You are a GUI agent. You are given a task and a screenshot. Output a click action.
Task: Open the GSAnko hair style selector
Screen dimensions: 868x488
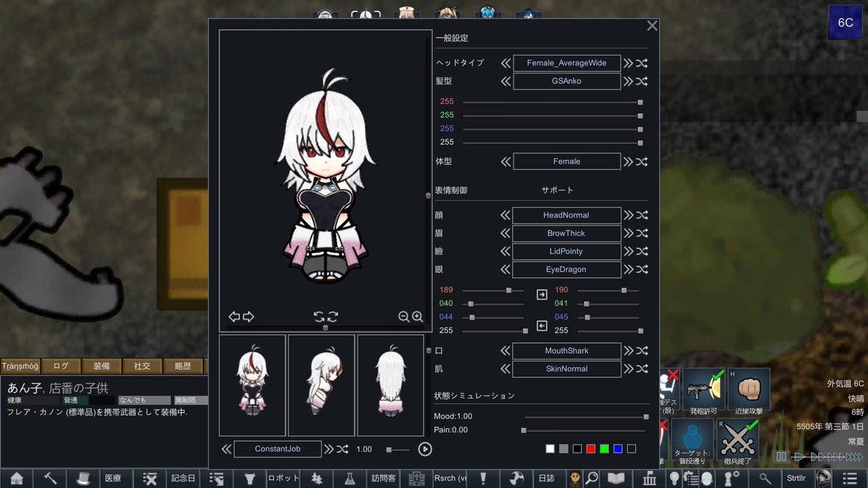pyautogui.click(x=567, y=81)
